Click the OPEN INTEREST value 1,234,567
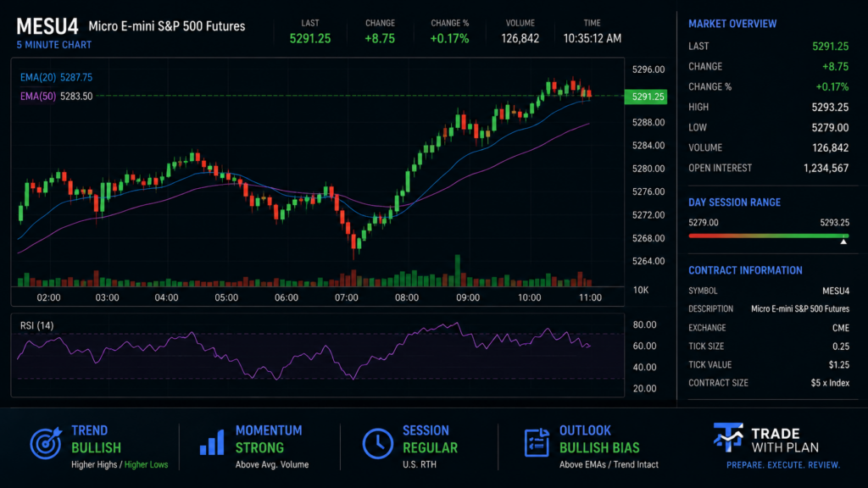 point(826,169)
